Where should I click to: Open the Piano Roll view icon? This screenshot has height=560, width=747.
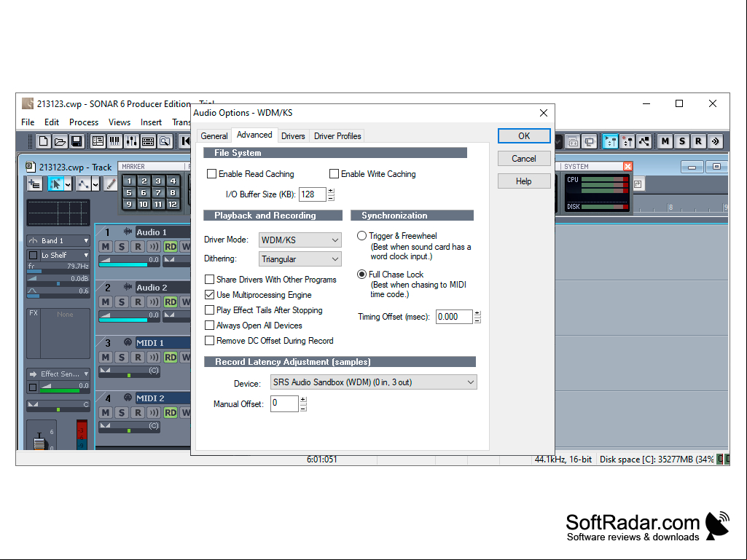coord(115,141)
